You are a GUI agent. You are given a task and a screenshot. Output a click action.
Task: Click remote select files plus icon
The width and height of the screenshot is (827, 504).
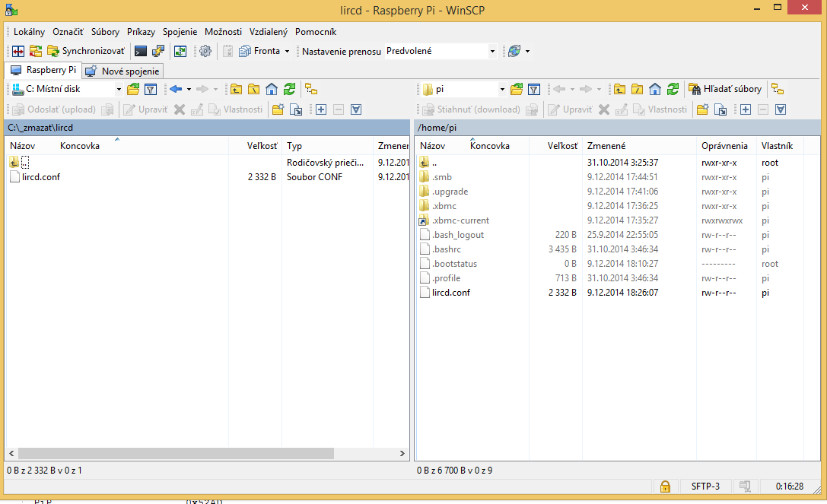pos(746,109)
